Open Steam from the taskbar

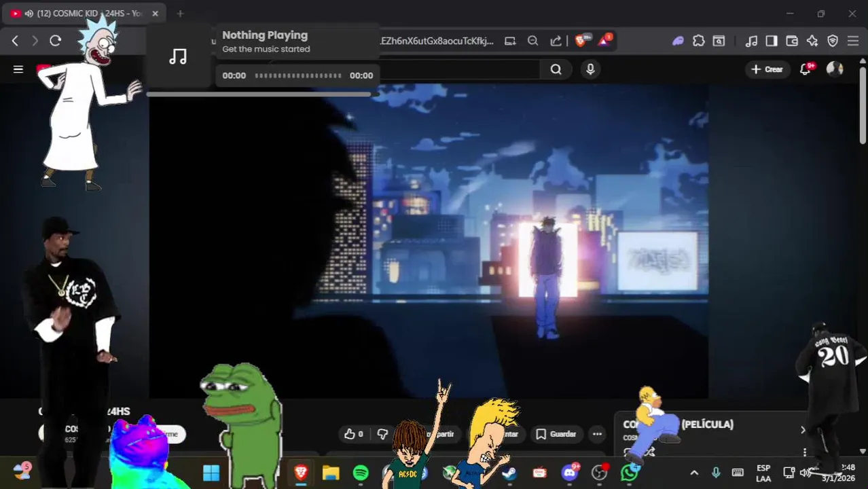click(x=510, y=473)
